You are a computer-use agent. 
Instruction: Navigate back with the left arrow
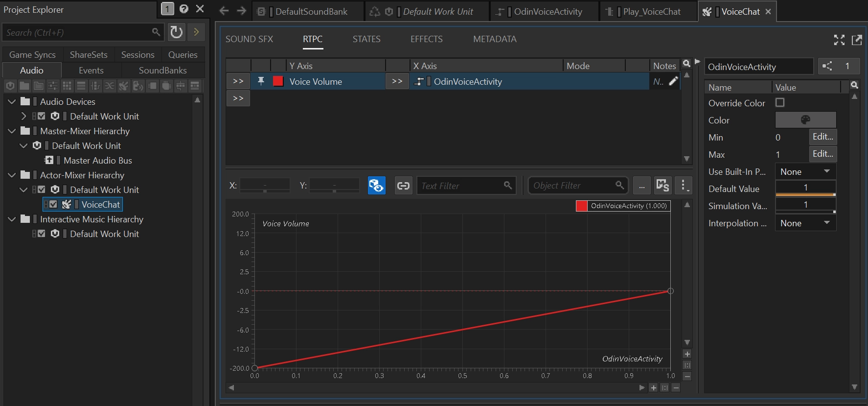click(224, 11)
